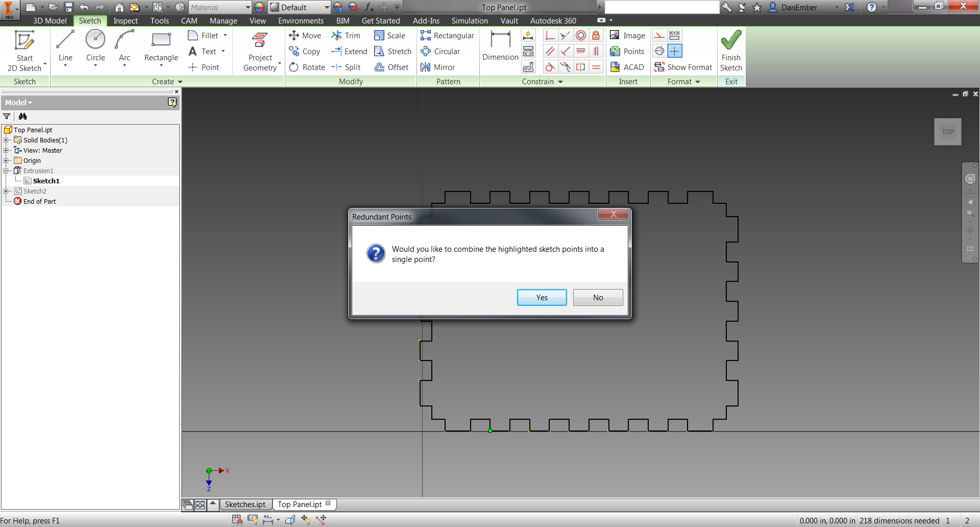980x527 pixels.
Task: Close the Redundant Points dialog
Action: tap(613, 214)
